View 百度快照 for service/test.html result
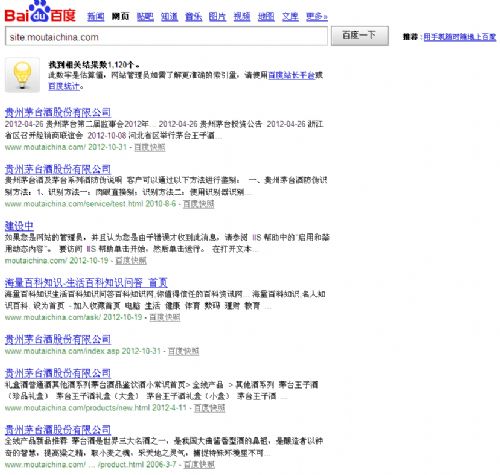This screenshot has height=475, width=500. click(199, 204)
